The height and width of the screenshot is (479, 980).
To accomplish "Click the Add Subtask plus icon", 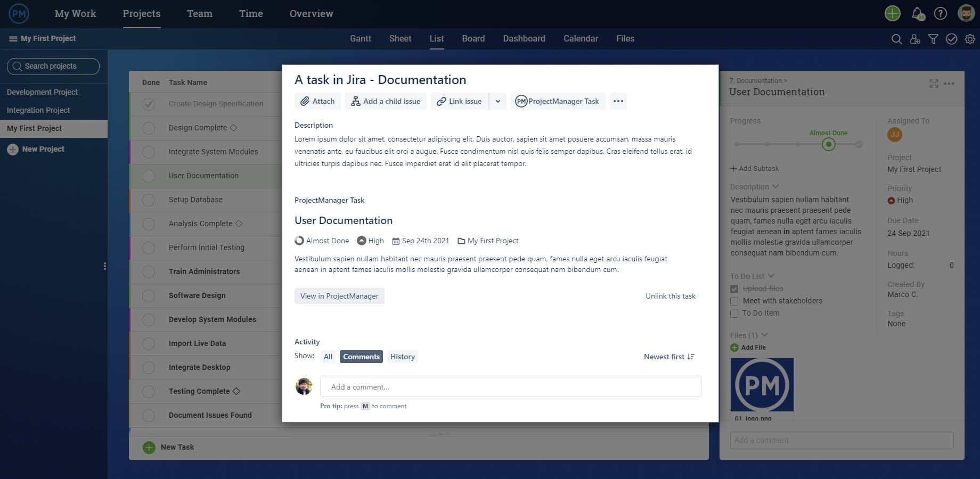I will pos(733,169).
